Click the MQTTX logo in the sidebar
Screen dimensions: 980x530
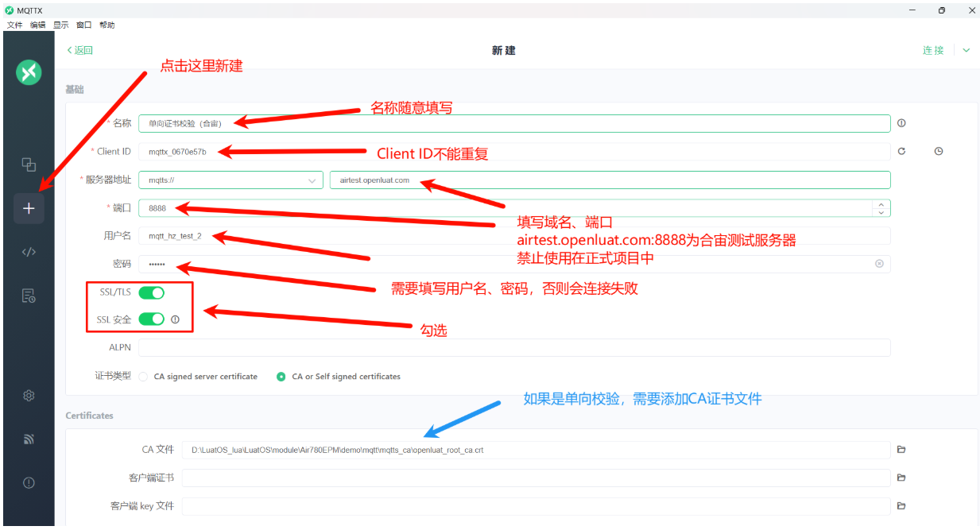click(29, 73)
